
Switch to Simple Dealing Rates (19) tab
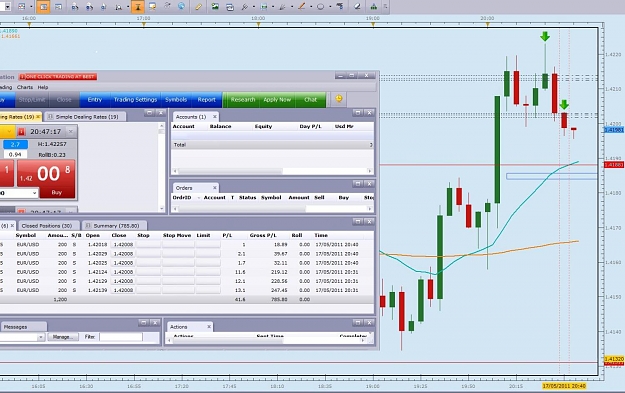pyautogui.click(x=85, y=117)
